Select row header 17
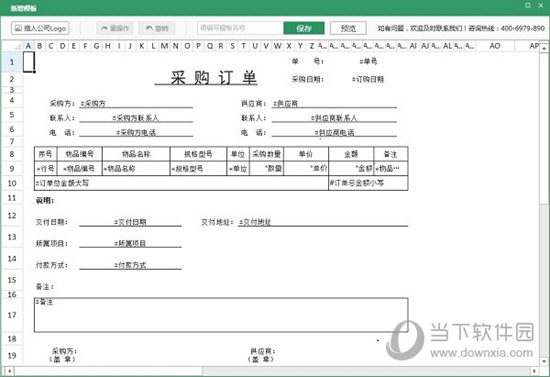The image size is (550, 377). (12, 315)
